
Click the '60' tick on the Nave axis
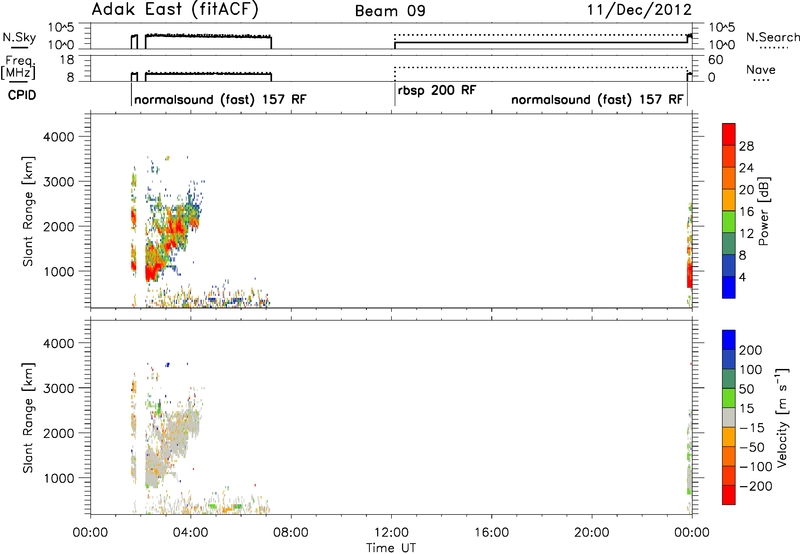(716, 60)
